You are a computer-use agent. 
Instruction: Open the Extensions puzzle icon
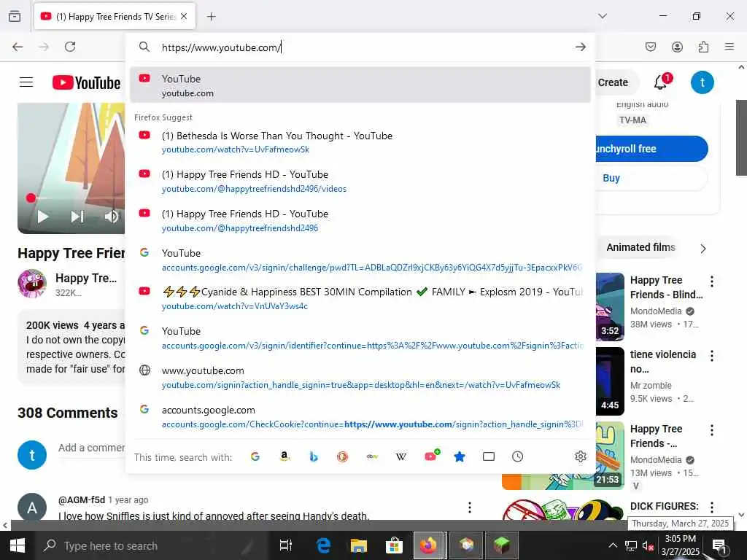[x=703, y=47]
